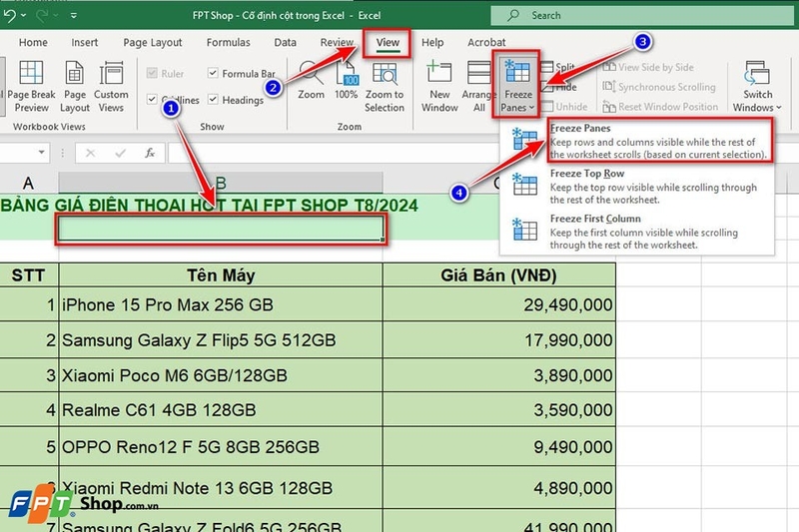Open Page Break Preview view
Image resolution: width=799 pixels, height=532 pixels.
tap(31, 87)
